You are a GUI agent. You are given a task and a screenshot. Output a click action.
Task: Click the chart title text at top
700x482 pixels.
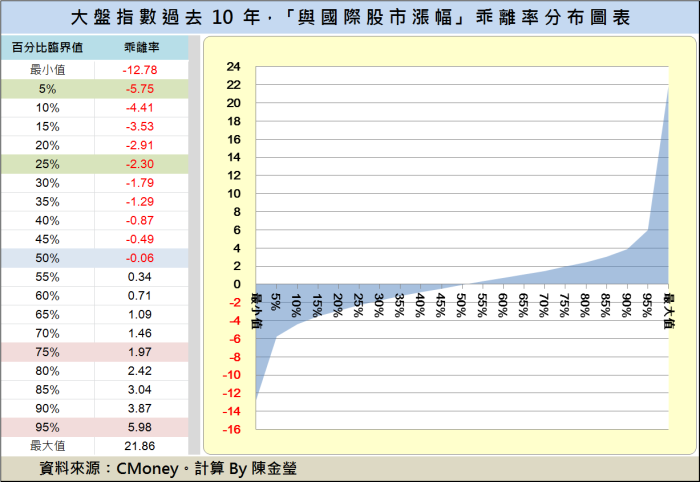(350, 17)
